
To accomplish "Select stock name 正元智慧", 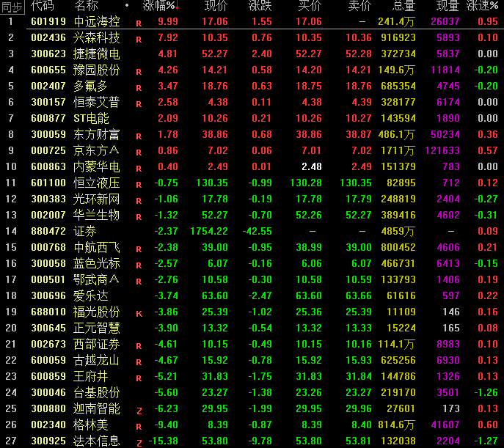I will [97, 328].
